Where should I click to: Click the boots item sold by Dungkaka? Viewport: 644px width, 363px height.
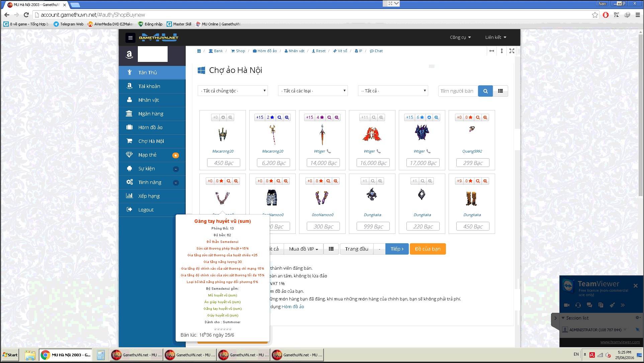[471, 198]
